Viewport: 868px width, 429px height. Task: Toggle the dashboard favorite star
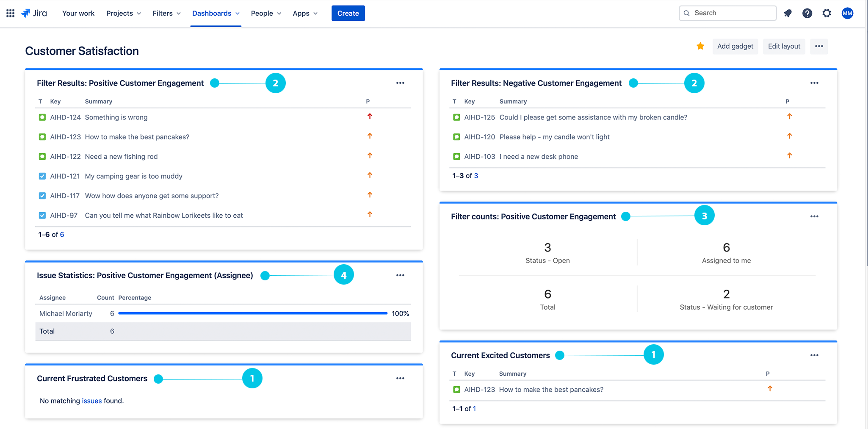[700, 46]
